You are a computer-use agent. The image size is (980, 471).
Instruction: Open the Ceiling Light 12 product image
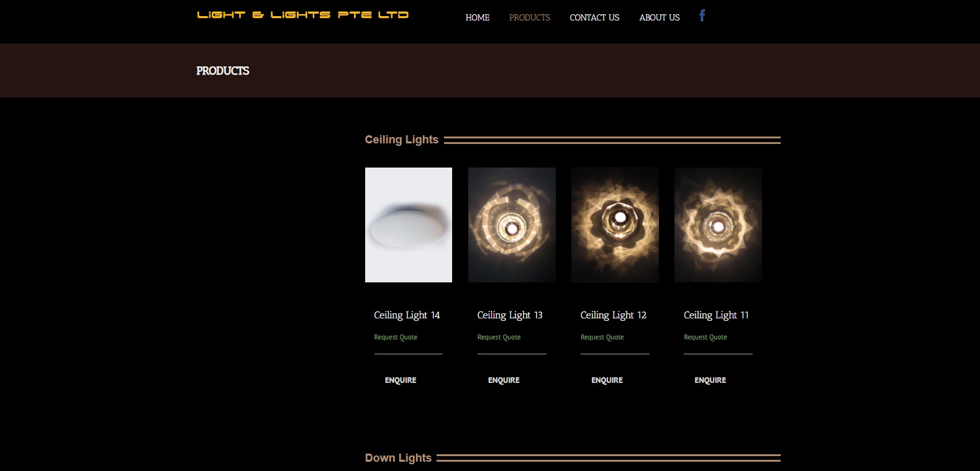coord(615,225)
